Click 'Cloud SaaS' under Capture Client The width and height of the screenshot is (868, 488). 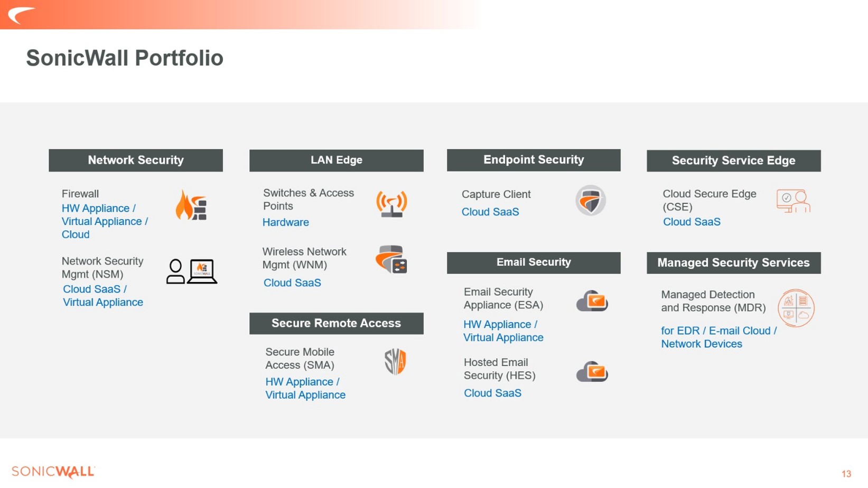[x=490, y=212]
